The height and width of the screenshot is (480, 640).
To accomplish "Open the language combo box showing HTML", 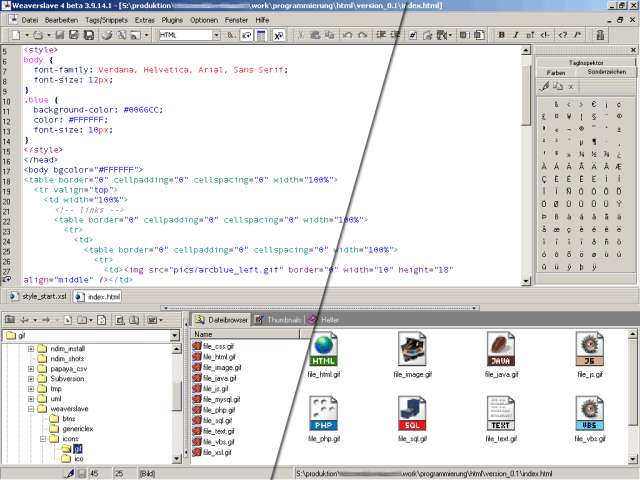I will tap(189, 35).
